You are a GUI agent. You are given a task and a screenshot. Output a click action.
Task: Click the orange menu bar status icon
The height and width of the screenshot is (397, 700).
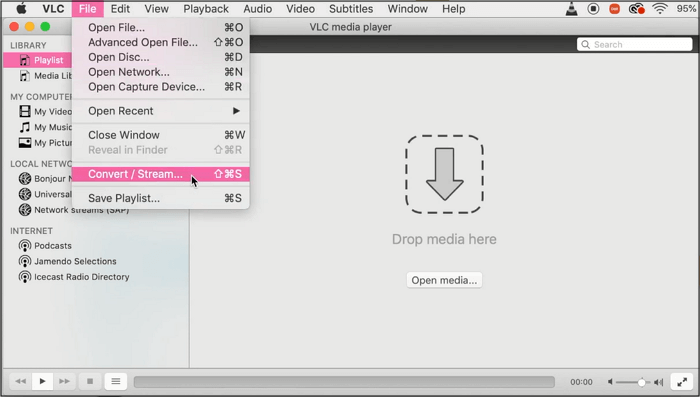tap(615, 8)
